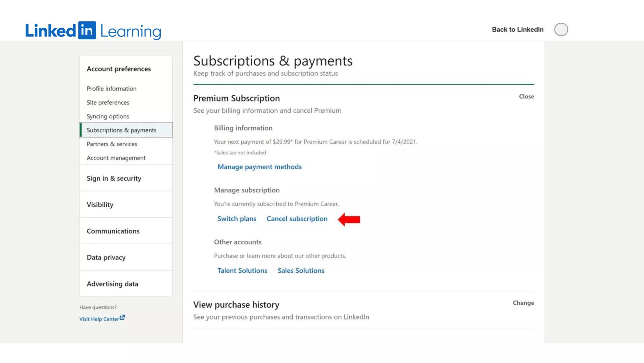Click the external link icon beside Visit Help Center

(123, 318)
